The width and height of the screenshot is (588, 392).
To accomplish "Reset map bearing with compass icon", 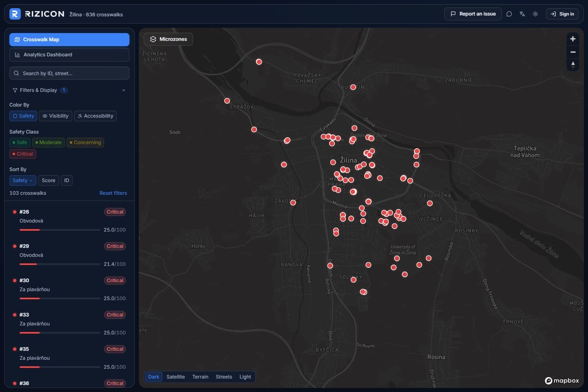I will 573,65.
